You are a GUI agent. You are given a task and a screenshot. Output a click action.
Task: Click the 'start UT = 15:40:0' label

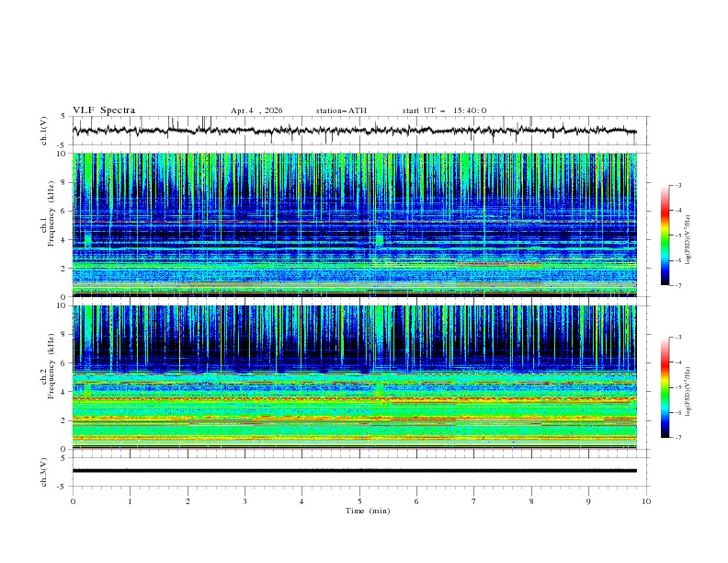click(444, 110)
